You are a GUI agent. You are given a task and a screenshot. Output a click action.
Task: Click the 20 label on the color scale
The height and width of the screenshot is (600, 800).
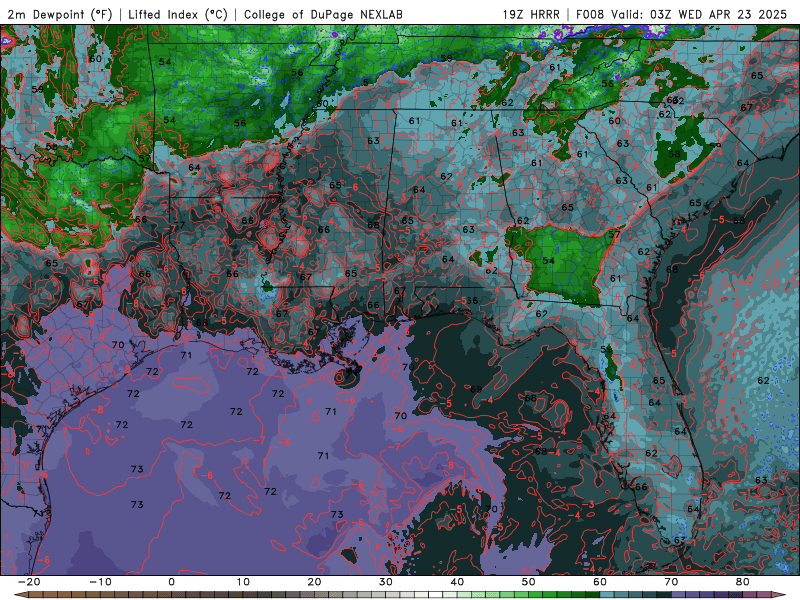coord(314,582)
